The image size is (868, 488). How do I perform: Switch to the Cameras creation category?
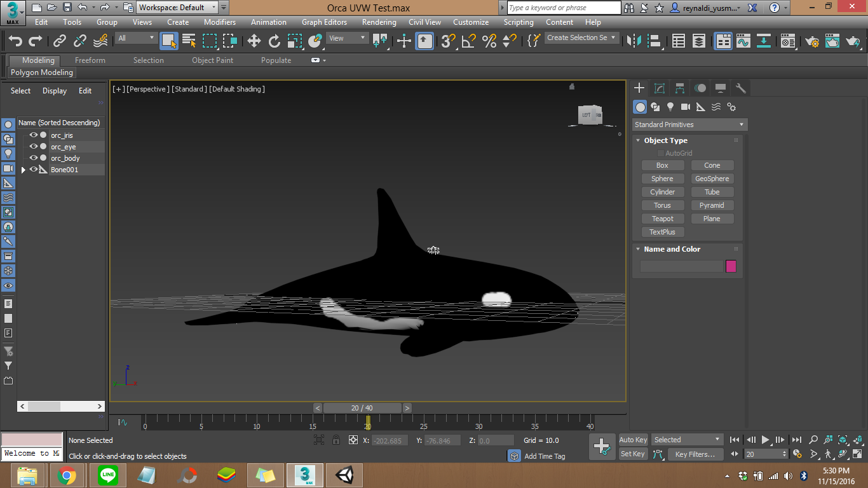pyautogui.click(x=686, y=107)
